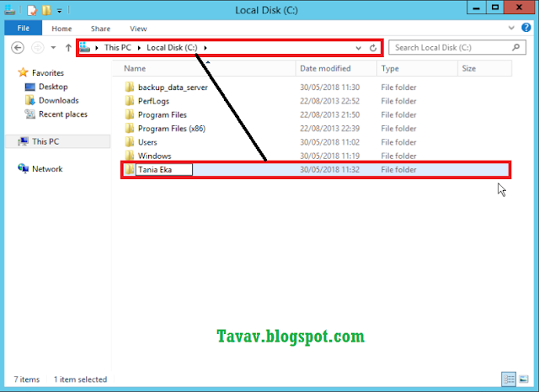This screenshot has height=392, width=539.
Task: Open the File menu tab
Action: (x=23, y=28)
